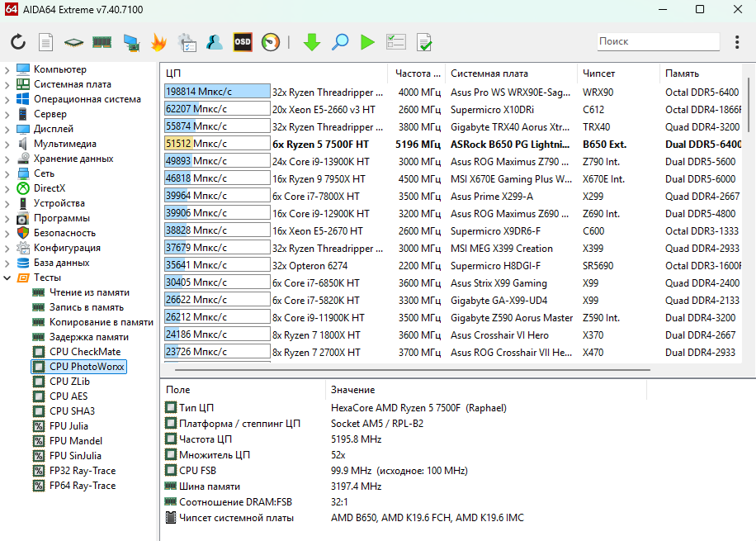The width and height of the screenshot is (756, 541).
Task: Select the Тип ЦП field row
Action: tap(405, 408)
